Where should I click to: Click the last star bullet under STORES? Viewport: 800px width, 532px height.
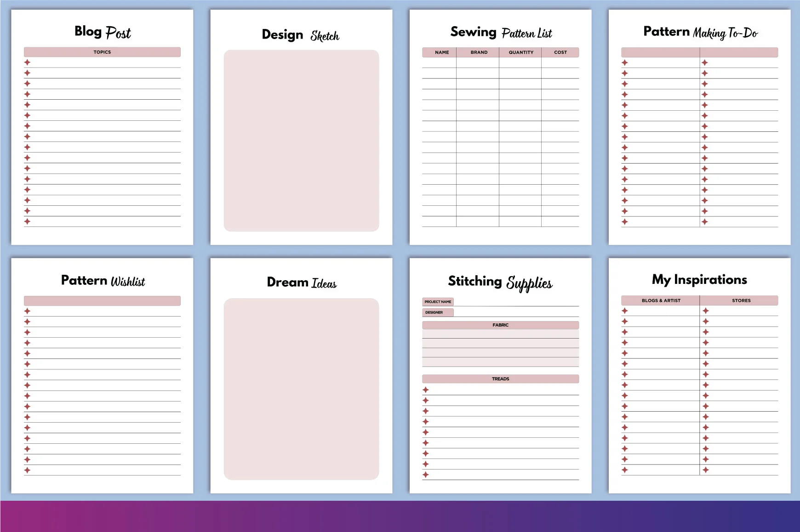(706, 470)
